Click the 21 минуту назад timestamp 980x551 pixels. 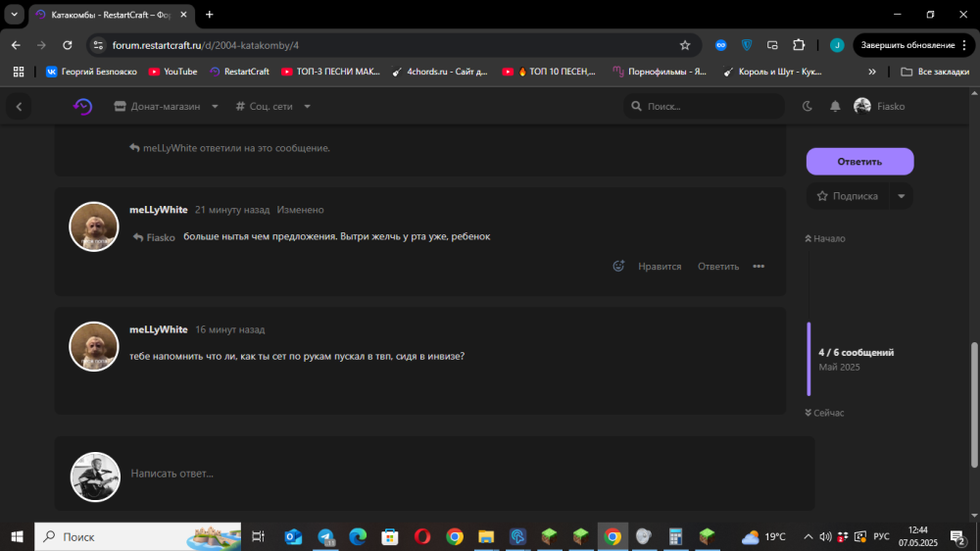pyautogui.click(x=232, y=210)
